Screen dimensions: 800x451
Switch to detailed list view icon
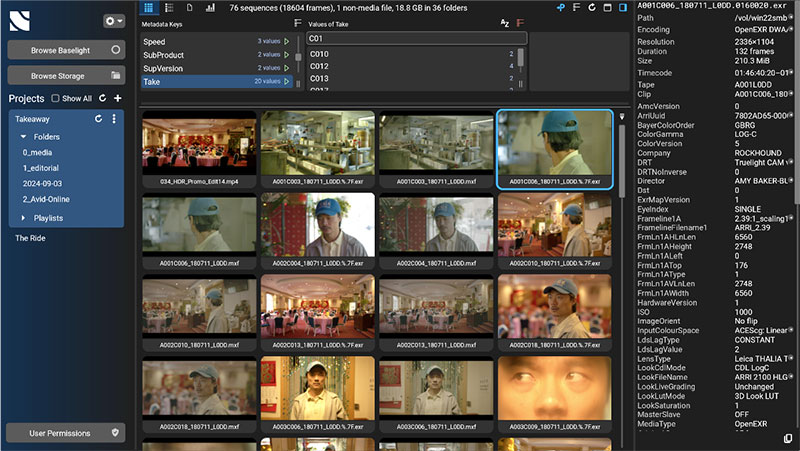[168, 7]
